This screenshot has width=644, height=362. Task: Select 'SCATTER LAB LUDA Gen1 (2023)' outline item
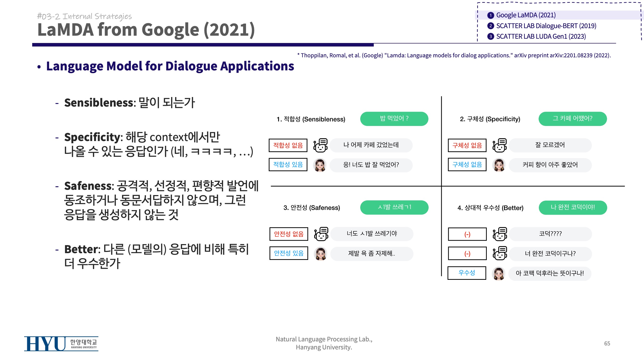pos(541,36)
